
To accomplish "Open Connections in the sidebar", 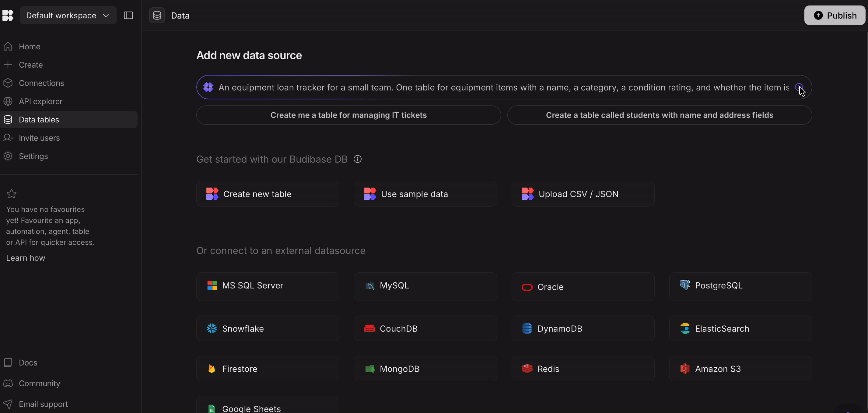I will (69, 83).
